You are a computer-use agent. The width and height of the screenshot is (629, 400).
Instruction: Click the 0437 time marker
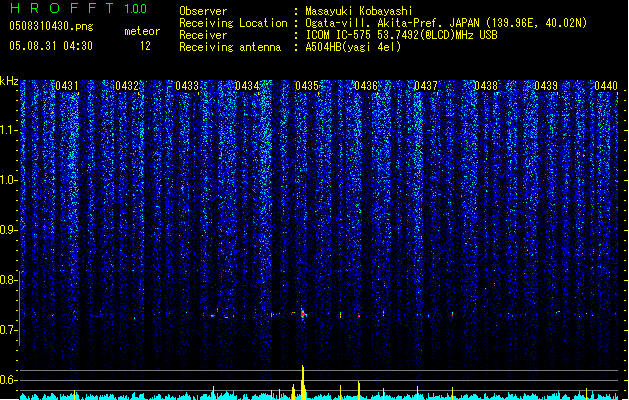pos(426,86)
